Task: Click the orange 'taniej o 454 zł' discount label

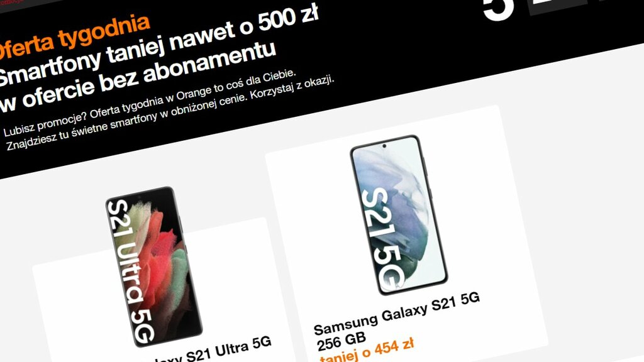Action: tap(367, 351)
